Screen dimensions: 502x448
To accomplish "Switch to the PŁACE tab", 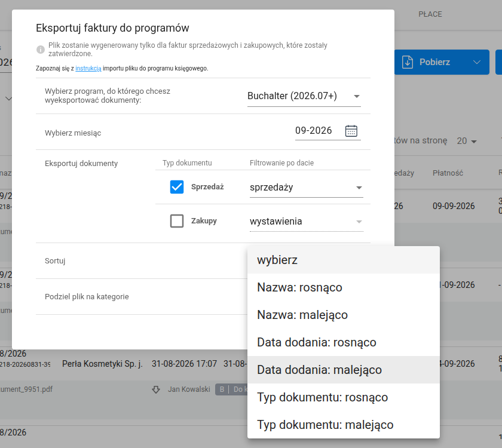I will pyautogui.click(x=430, y=14).
